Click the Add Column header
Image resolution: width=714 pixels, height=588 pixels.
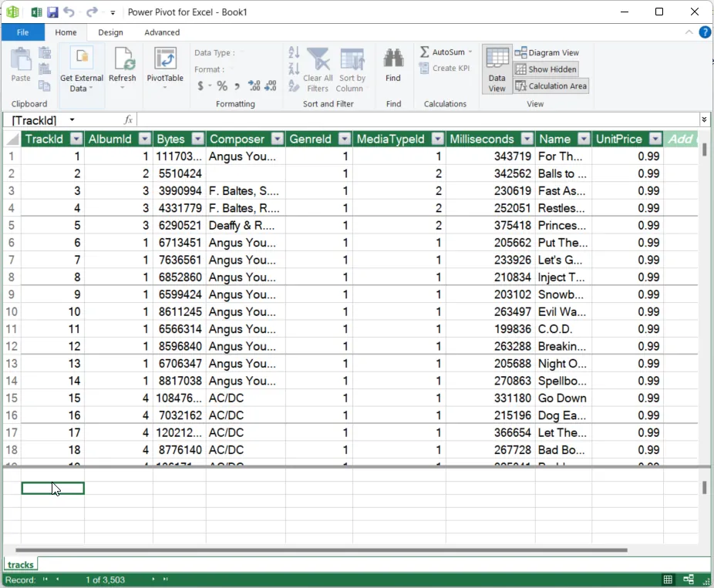click(x=681, y=139)
